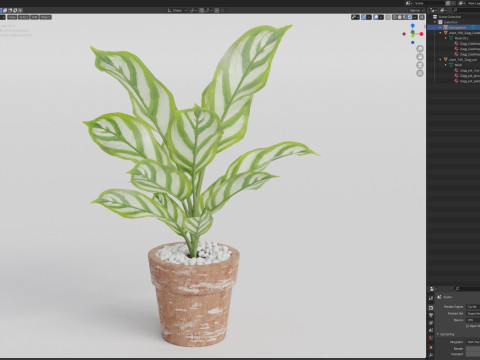Select the Mesh.001 data row
This screenshot has height=360, width=480.
click(453, 38)
